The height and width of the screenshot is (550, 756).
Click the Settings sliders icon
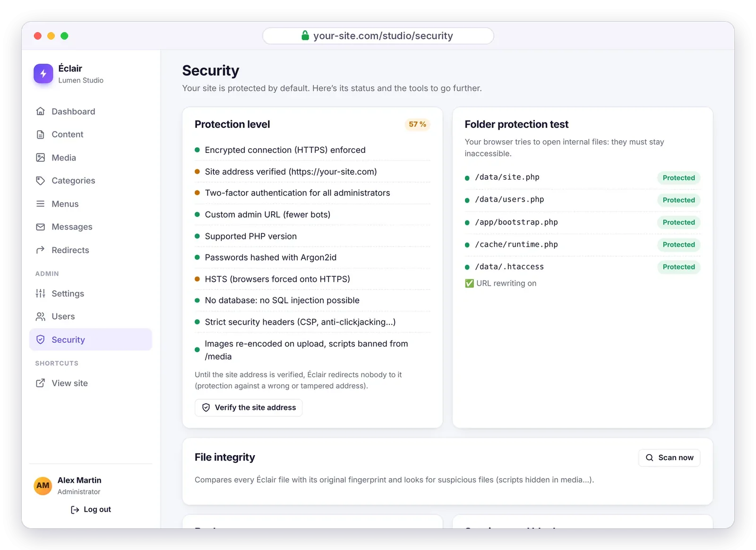tap(41, 294)
